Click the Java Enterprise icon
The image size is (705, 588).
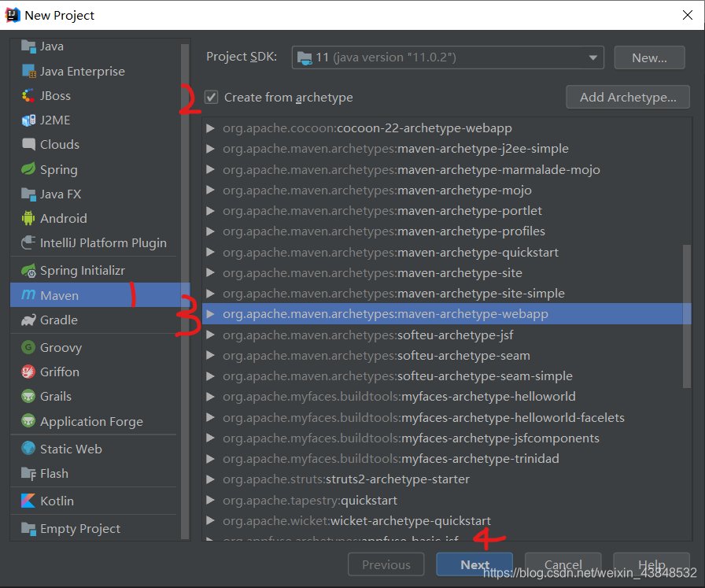pyautogui.click(x=28, y=71)
